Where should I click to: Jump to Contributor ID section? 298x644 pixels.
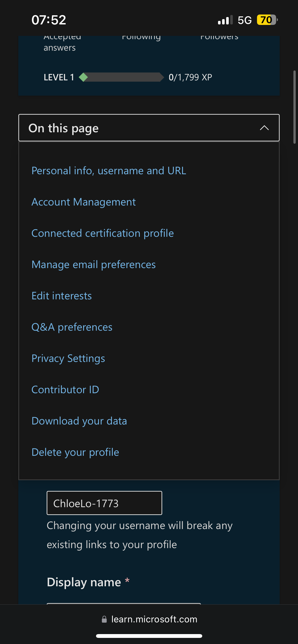click(65, 390)
